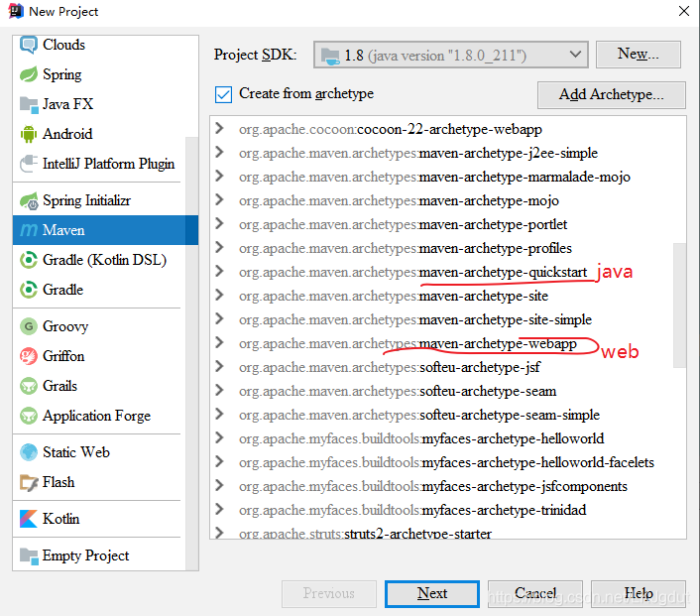Select maven-archetype-site-simple archetype row

pos(448,319)
